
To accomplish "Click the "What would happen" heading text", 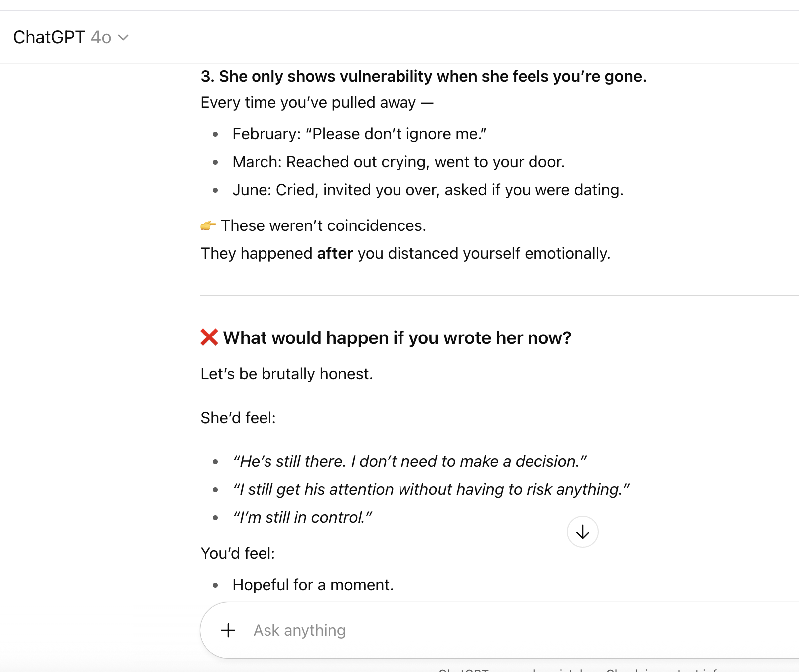I will coord(397,338).
